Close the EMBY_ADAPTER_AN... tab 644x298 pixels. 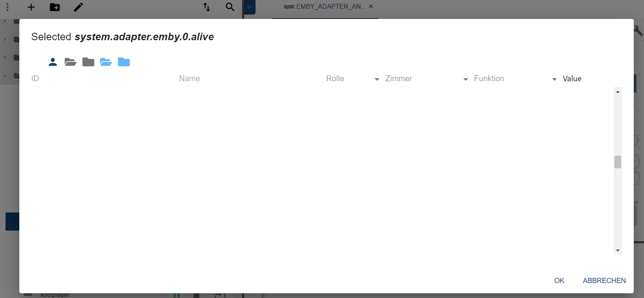[371, 6]
